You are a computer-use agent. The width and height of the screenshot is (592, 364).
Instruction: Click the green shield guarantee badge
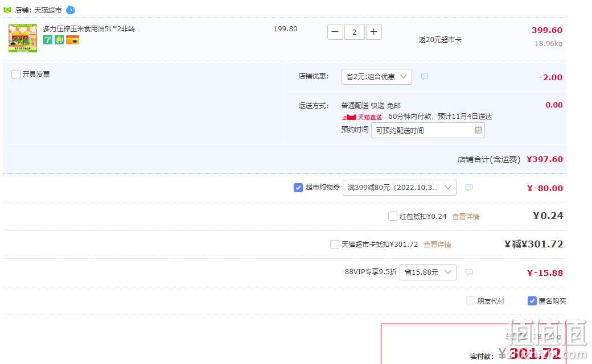click(x=59, y=40)
